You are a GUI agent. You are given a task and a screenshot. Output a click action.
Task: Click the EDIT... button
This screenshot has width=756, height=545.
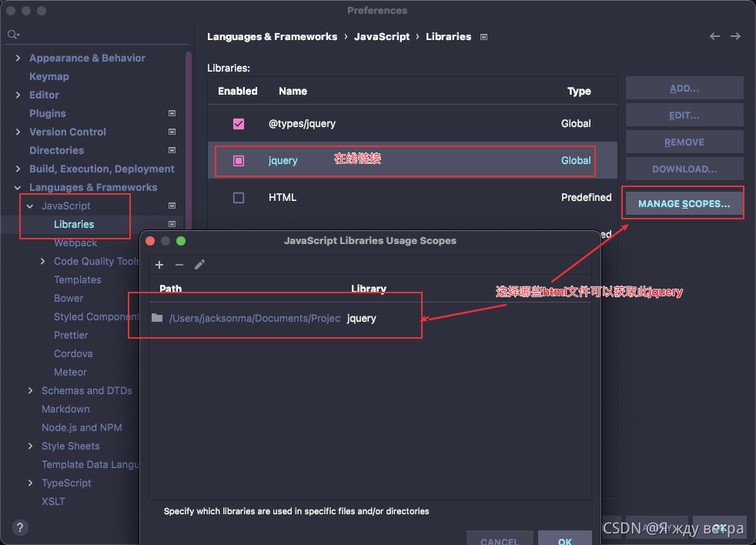pos(684,115)
